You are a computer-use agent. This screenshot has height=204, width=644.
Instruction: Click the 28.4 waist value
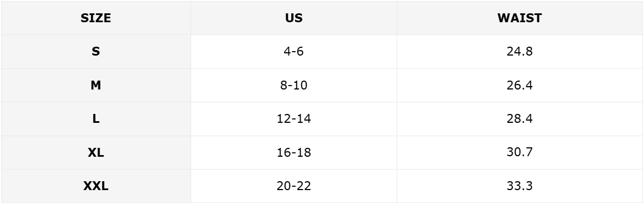(x=520, y=119)
